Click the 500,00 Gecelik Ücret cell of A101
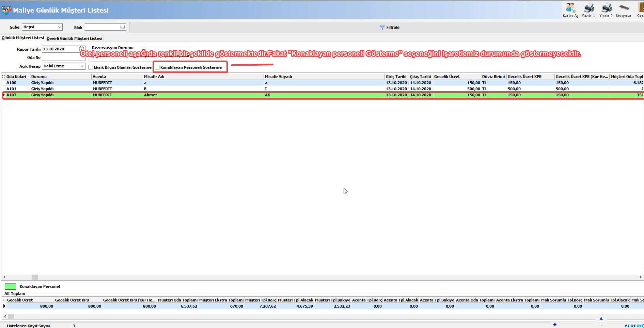 coord(457,89)
